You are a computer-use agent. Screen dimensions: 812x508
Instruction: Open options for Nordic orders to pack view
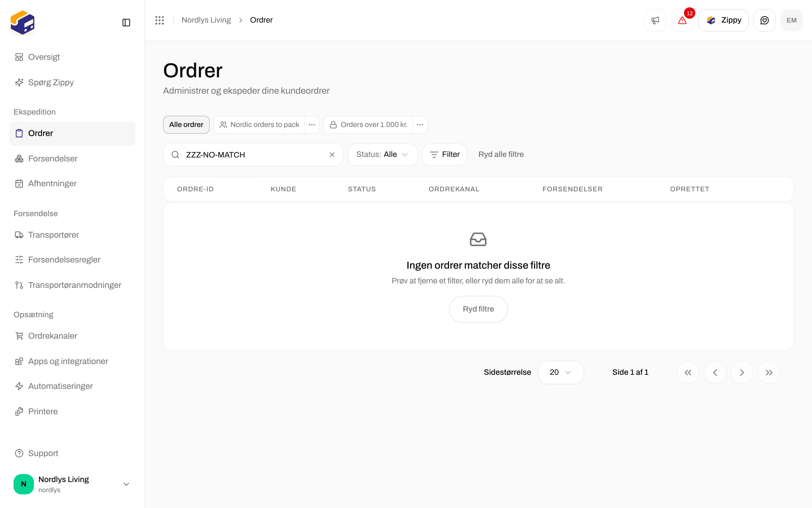pos(312,125)
